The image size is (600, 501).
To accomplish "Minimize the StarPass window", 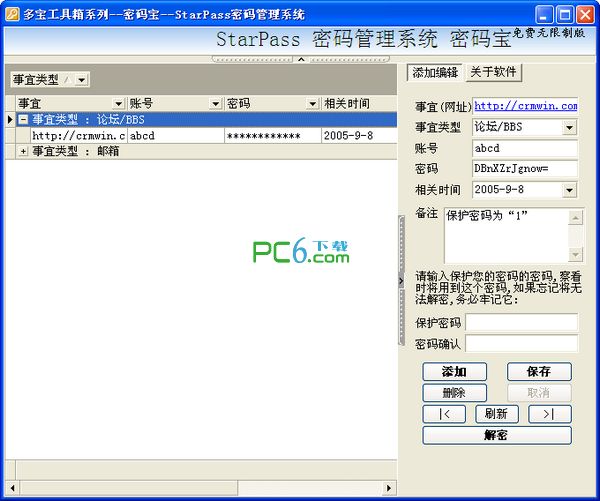I will click(x=544, y=15).
